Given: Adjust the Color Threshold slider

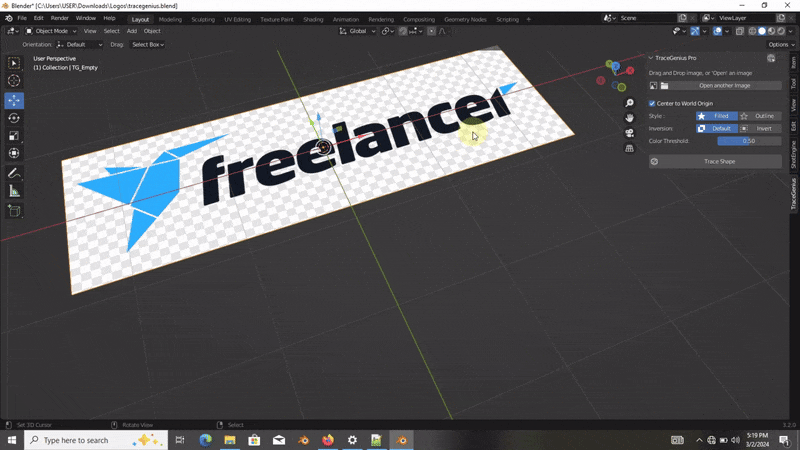Looking at the screenshot, I should point(749,141).
